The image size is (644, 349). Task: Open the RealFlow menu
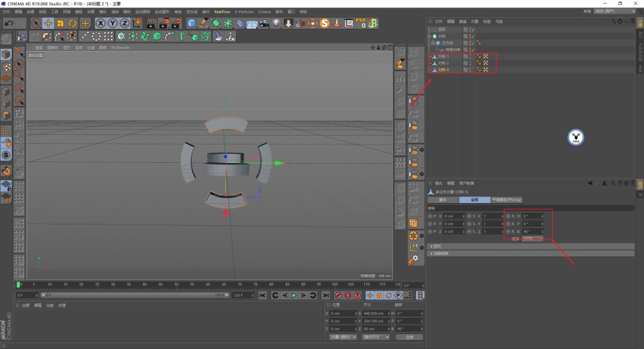click(222, 12)
